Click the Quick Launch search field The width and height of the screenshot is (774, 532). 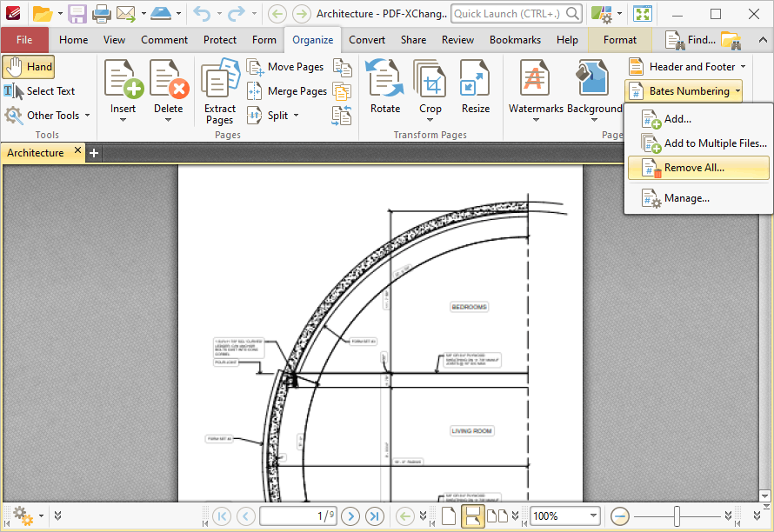[x=508, y=14]
